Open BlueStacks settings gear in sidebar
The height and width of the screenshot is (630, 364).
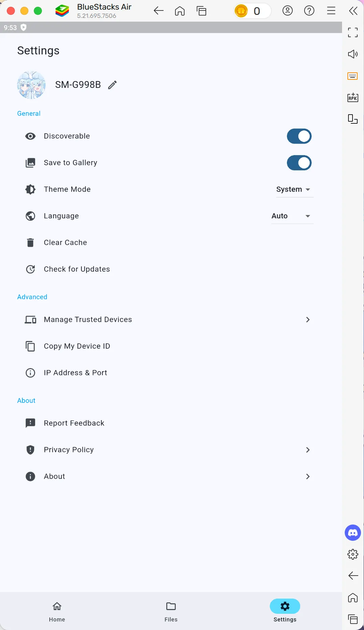[x=353, y=554]
